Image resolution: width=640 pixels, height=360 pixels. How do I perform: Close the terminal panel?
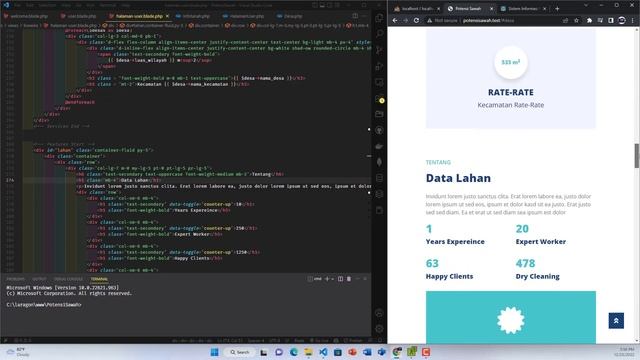pyautogui.click(x=365, y=279)
